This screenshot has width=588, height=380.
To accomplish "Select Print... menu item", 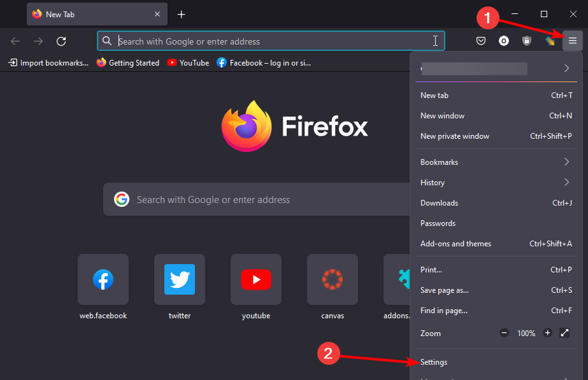I will tap(496, 270).
